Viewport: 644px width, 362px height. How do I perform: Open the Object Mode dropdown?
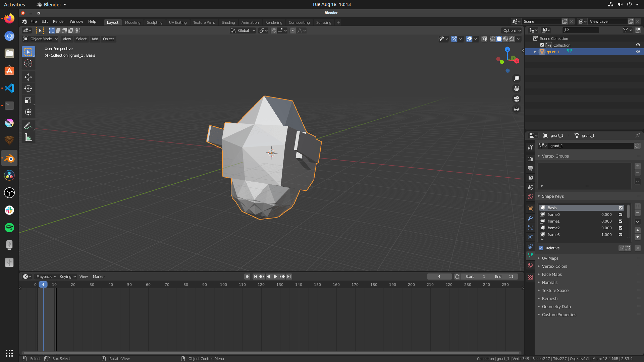click(41, 39)
